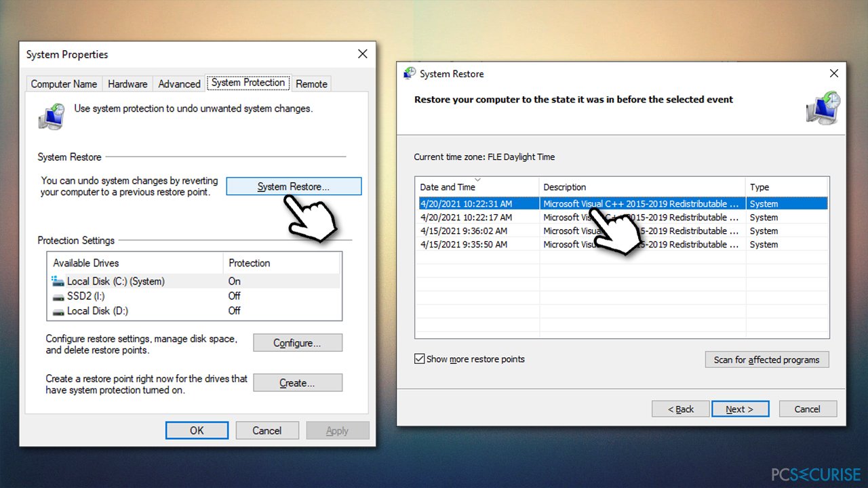The width and height of the screenshot is (868, 488).
Task: Click the system protection monitor icon
Action: 52,116
